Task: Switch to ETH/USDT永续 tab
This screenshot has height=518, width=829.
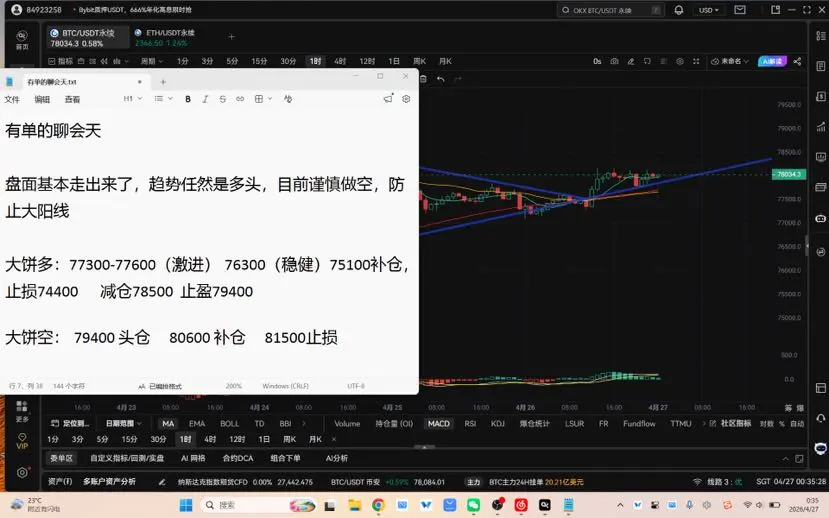Action: [165, 38]
